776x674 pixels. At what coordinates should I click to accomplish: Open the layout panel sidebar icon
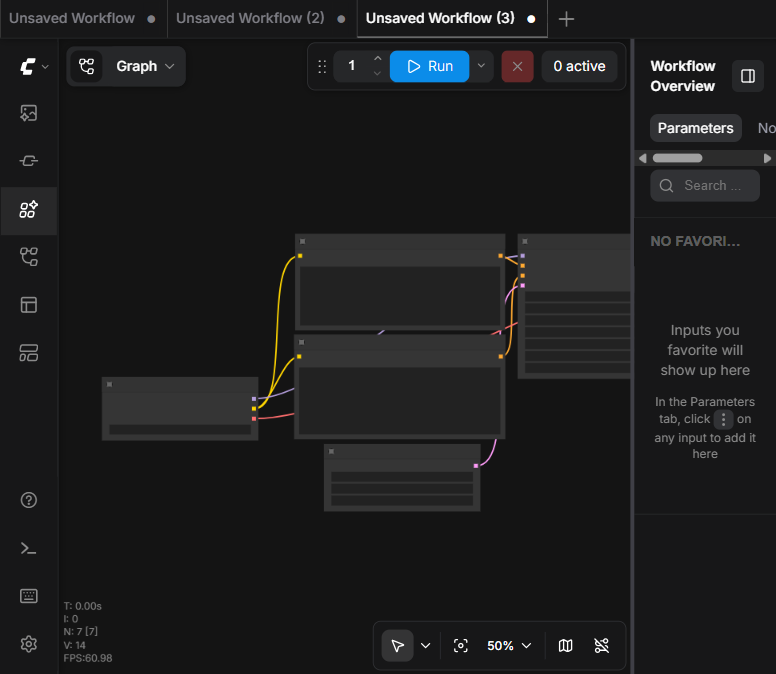[x=29, y=305]
